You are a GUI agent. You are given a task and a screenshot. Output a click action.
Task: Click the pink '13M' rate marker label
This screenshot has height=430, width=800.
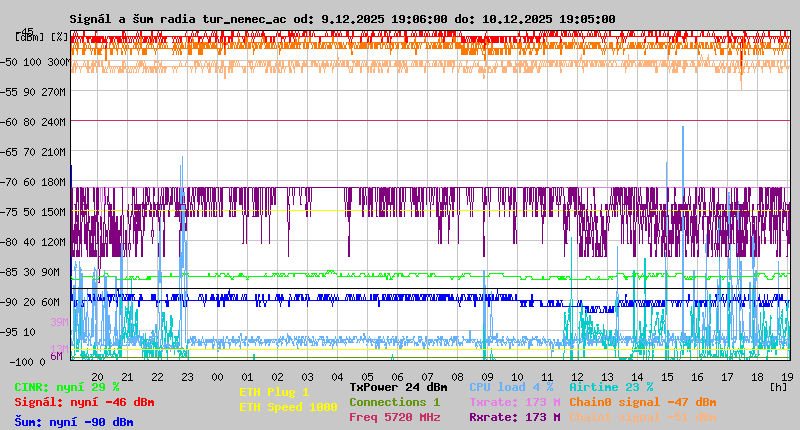(59, 348)
